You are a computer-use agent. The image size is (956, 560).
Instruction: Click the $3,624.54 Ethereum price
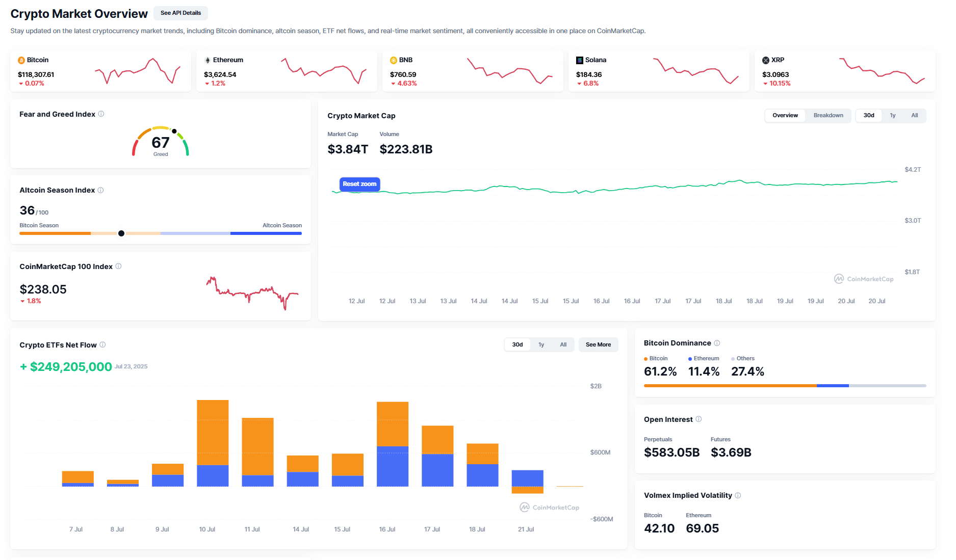click(220, 74)
